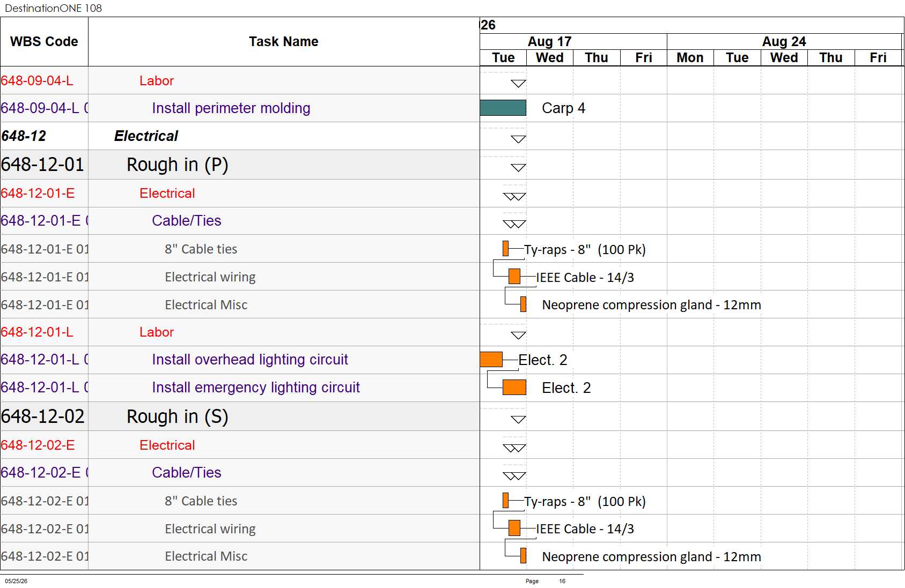This screenshot has height=588, width=905.
Task: Click the teal Install perimeter molding bar
Action: (x=503, y=108)
